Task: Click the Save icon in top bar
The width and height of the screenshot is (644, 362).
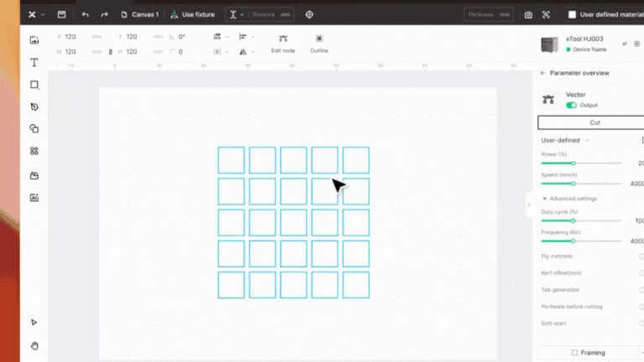Action: [61, 14]
